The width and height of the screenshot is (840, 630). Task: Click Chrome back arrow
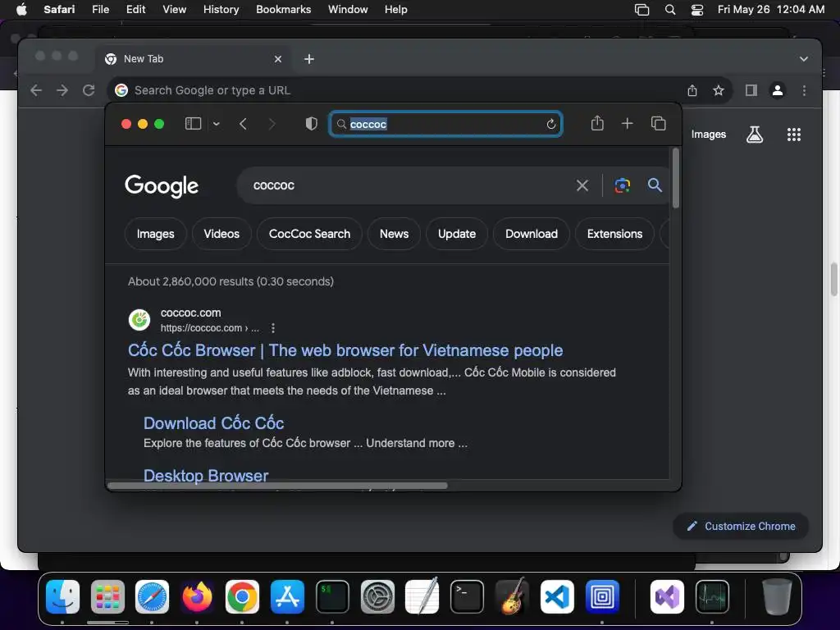(36, 90)
